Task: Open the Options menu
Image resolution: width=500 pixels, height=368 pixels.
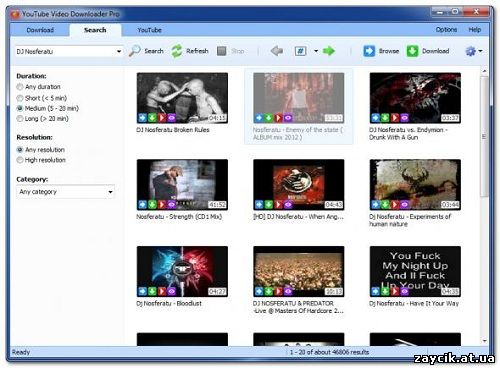Action: [446, 30]
